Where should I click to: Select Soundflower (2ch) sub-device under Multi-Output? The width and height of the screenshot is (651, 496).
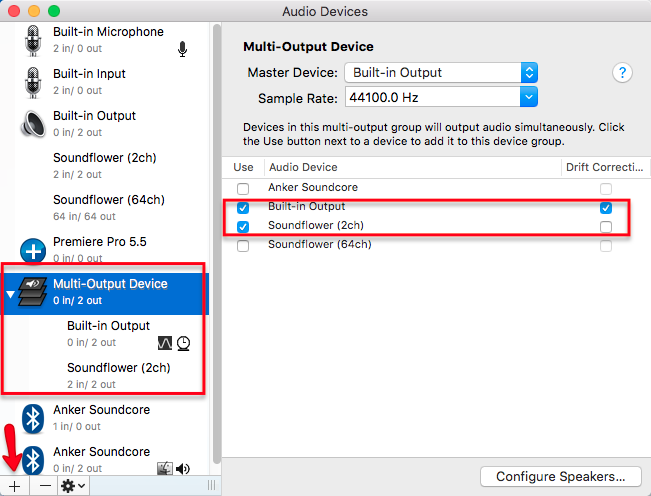105,376
